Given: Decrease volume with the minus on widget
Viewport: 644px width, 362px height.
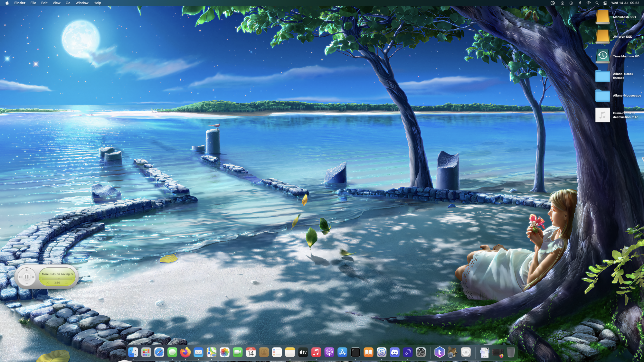Looking at the screenshot, I should point(27,283).
